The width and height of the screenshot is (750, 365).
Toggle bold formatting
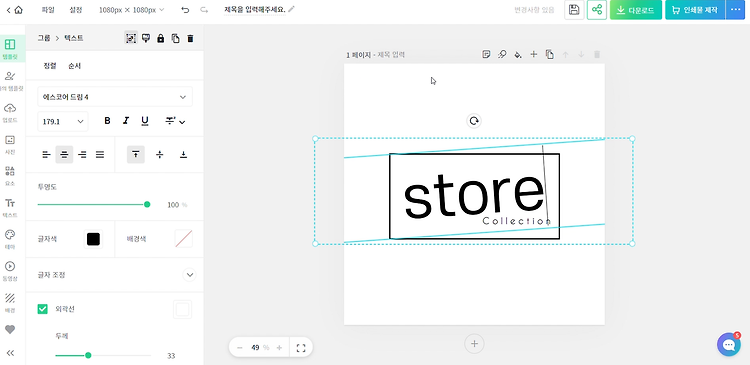coord(107,121)
